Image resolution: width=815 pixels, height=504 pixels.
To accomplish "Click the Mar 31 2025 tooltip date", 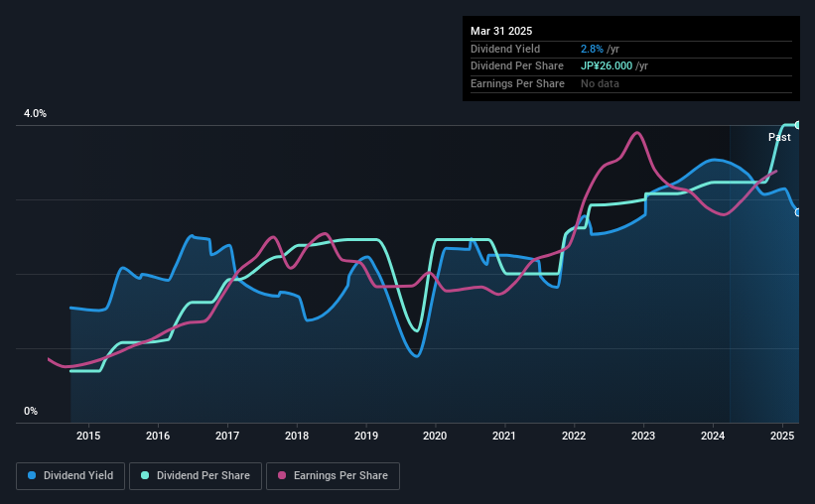I will click(501, 31).
